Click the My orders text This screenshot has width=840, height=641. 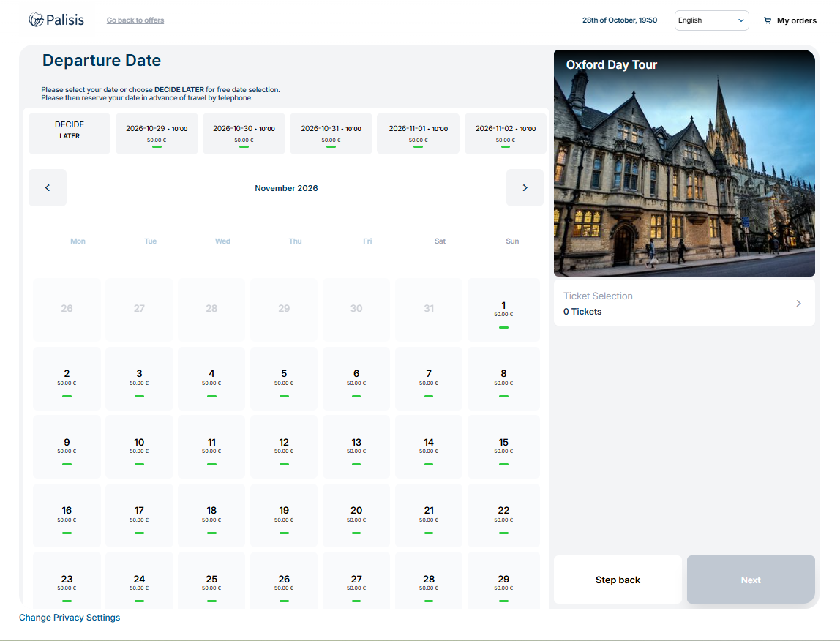(x=797, y=21)
